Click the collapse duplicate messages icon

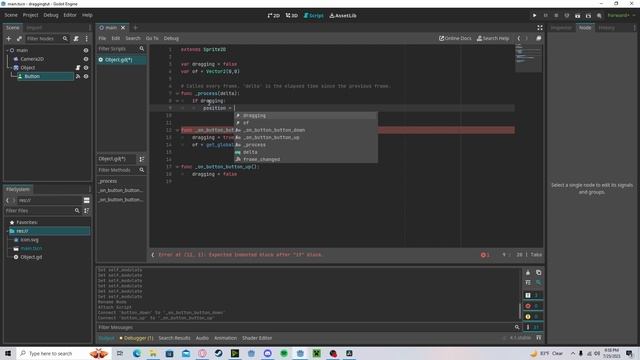528,282
